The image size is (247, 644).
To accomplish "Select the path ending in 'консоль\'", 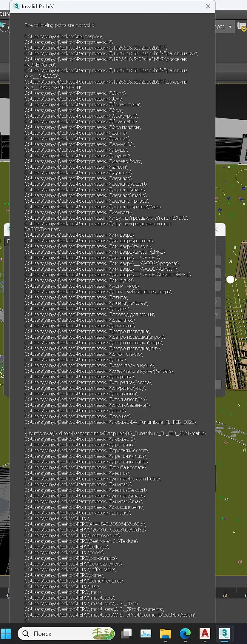I will (x=78, y=212).
